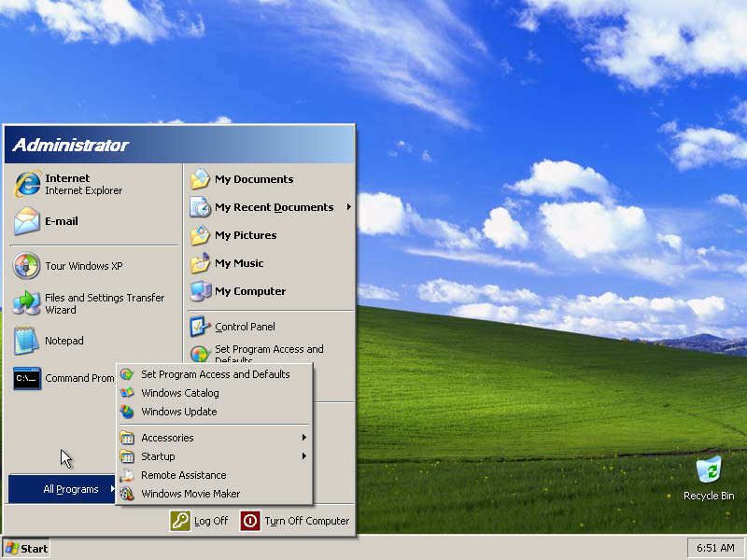Open Control Panel text link

tap(245, 327)
